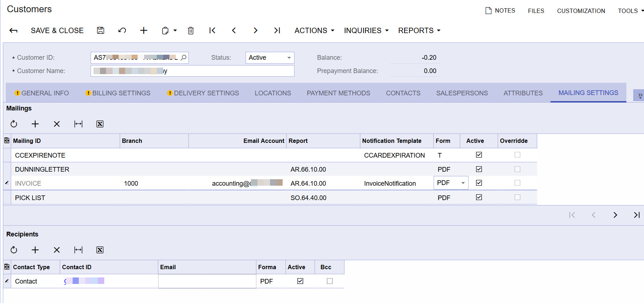Switch to ATTRIBUTES tab
This screenshot has width=644, height=303.
523,93
